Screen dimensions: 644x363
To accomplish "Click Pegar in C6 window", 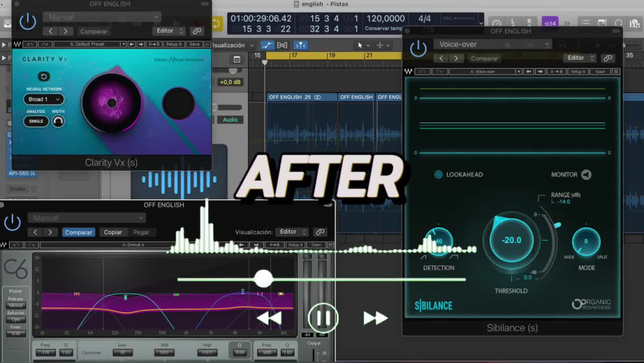I will [141, 232].
